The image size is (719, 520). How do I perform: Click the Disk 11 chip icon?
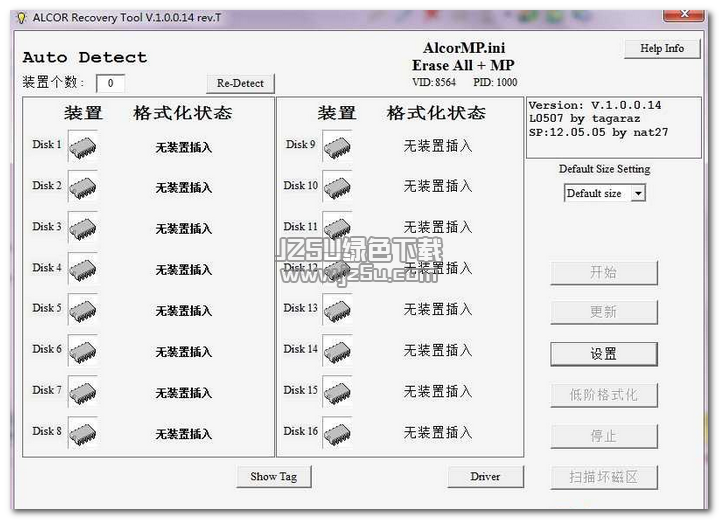[337, 228]
